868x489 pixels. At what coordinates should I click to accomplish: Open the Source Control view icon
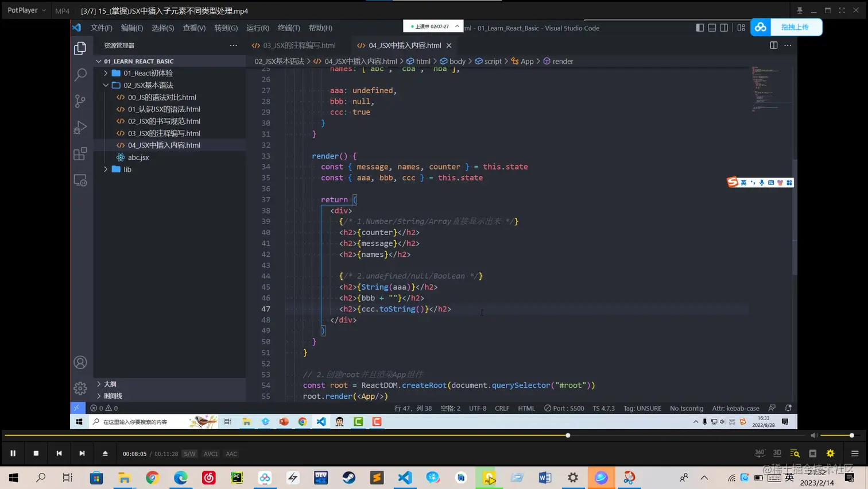pyautogui.click(x=80, y=101)
